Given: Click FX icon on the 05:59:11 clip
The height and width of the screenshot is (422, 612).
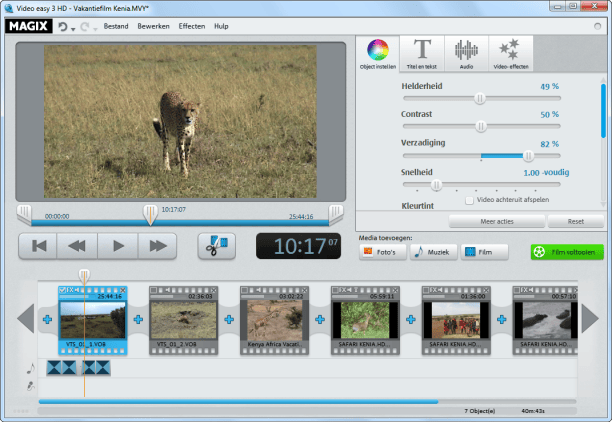Looking at the screenshot, I should (343, 290).
